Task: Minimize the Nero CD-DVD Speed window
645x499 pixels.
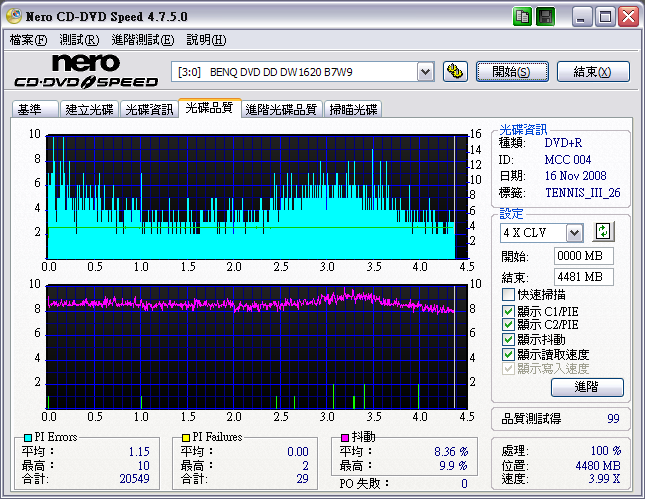Action: 582,17
